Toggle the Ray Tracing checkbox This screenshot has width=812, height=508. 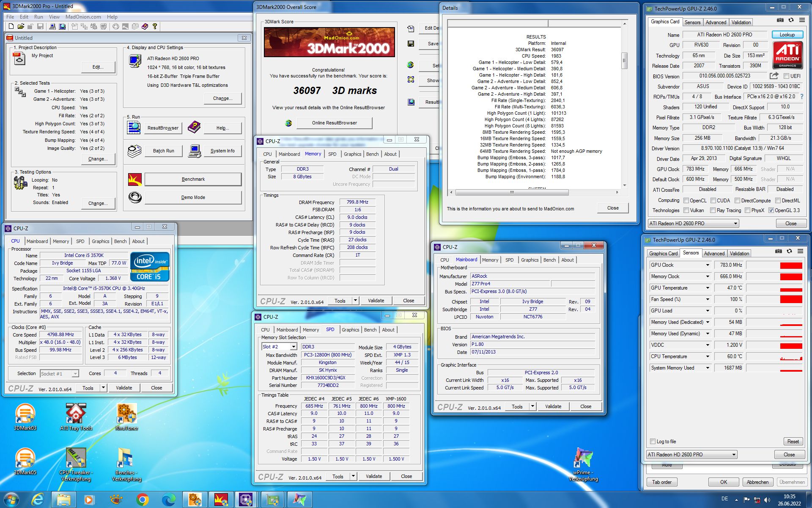[x=713, y=210]
